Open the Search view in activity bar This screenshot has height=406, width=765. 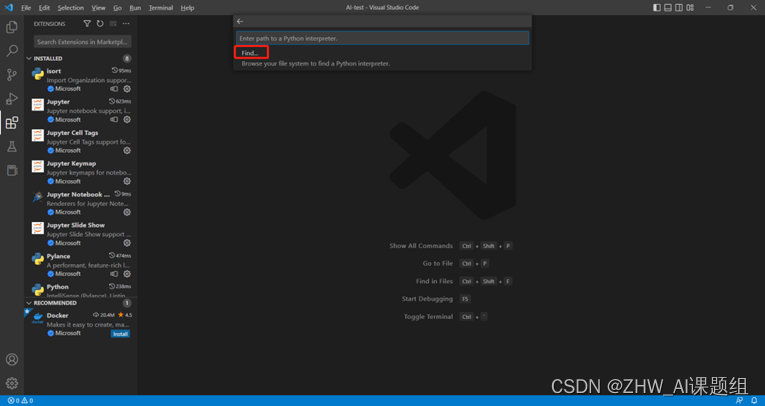point(12,51)
